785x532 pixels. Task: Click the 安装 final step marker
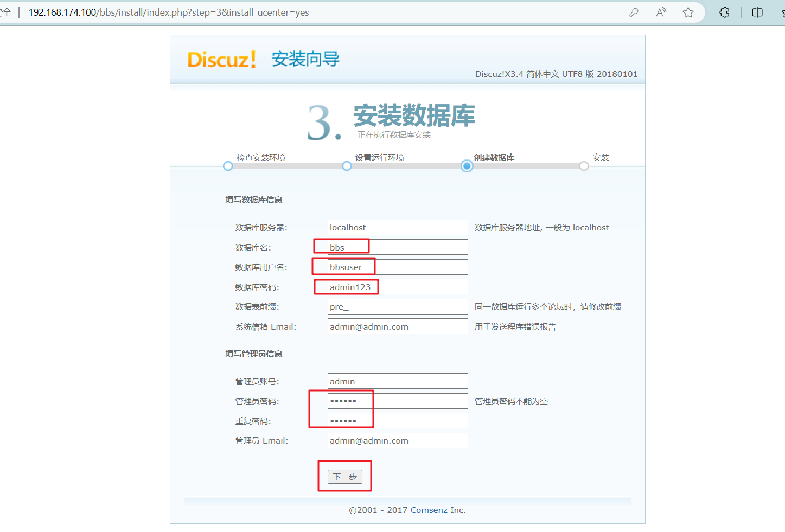pos(584,166)
